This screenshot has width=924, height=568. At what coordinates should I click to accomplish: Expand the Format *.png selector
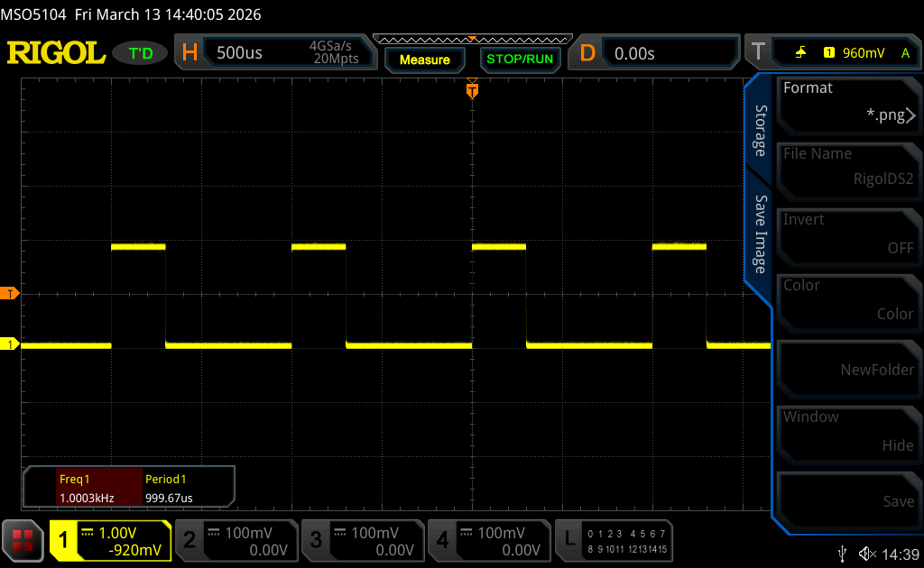tap(847, 102)
